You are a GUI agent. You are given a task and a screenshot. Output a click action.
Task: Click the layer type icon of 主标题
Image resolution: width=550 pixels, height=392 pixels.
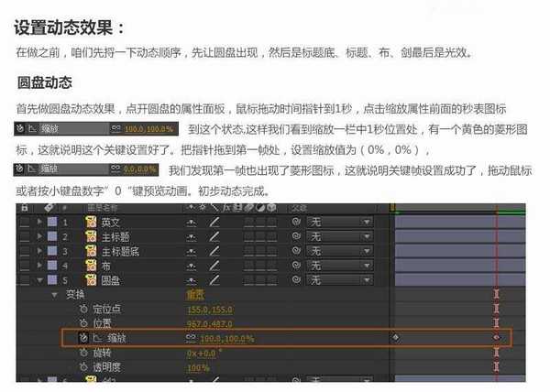(91, 236)
